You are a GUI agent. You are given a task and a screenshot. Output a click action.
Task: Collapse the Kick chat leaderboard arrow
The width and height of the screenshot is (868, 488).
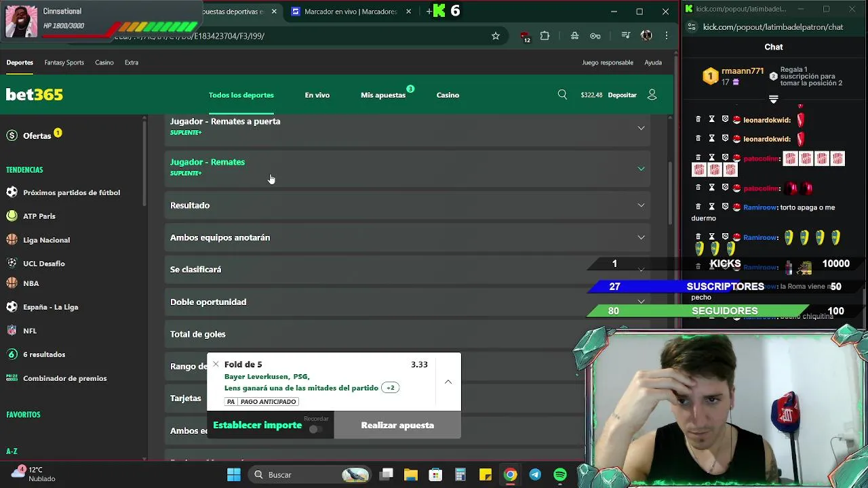[x=774, y=100]
